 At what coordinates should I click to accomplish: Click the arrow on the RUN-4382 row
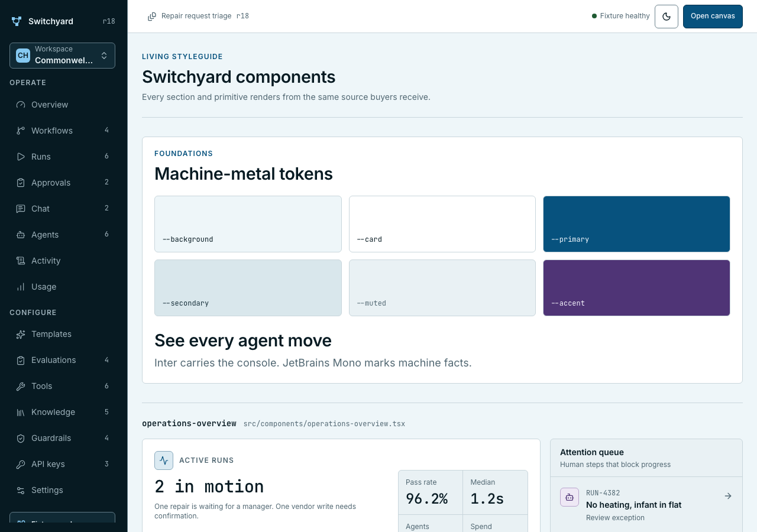[728, 496]
